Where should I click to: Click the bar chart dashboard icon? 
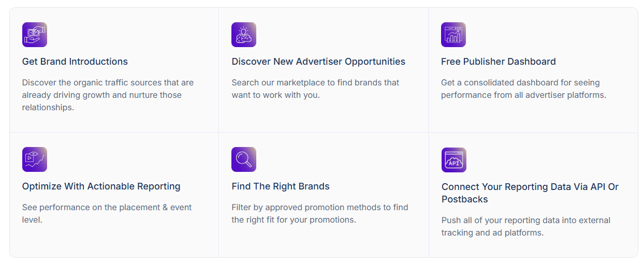tap(453, 35)
